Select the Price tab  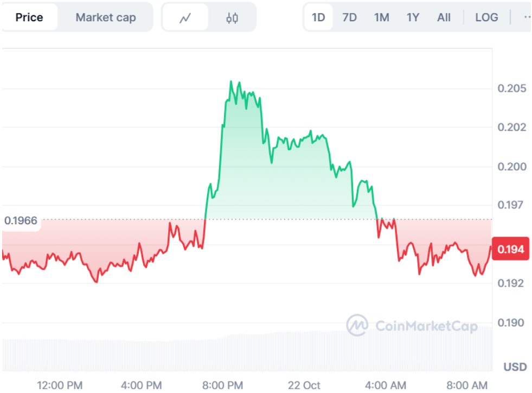29,17
